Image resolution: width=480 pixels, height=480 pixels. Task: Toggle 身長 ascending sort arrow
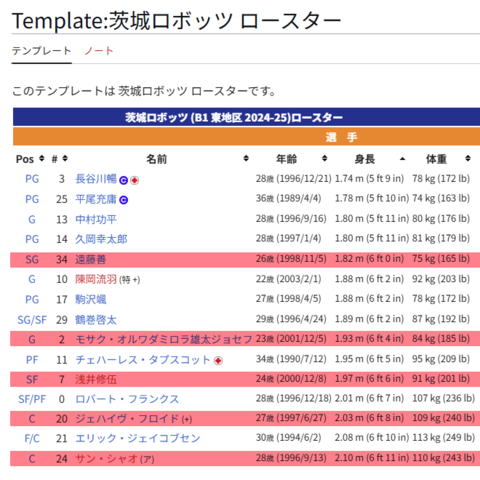[402, 159]
